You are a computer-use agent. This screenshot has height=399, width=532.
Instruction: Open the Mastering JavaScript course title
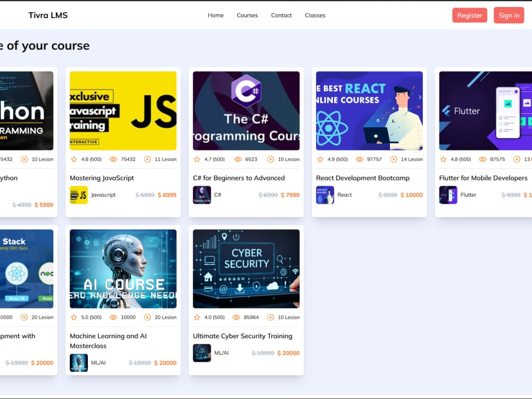point(102,178)
